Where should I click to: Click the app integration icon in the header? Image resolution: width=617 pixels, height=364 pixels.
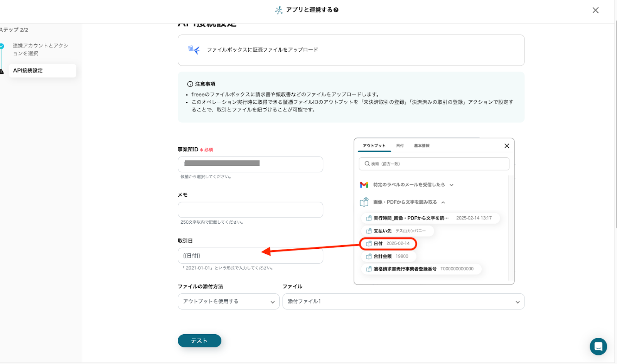click(x=279, y=10)
